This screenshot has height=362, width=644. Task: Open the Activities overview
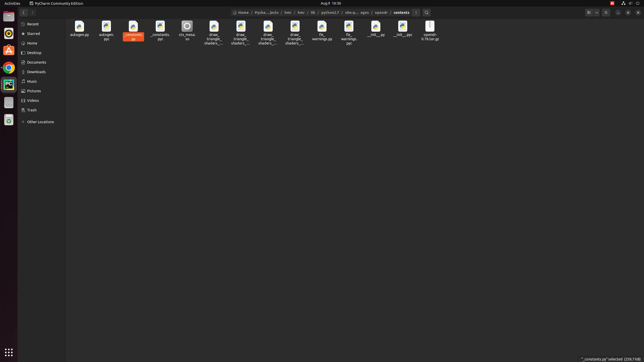(x=12, y=3)
